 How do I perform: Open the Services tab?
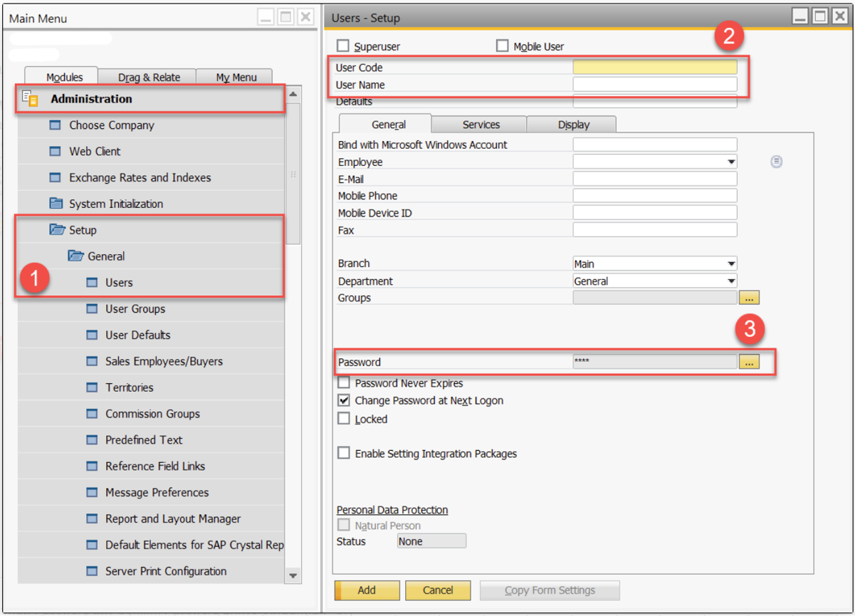point(481,125)
